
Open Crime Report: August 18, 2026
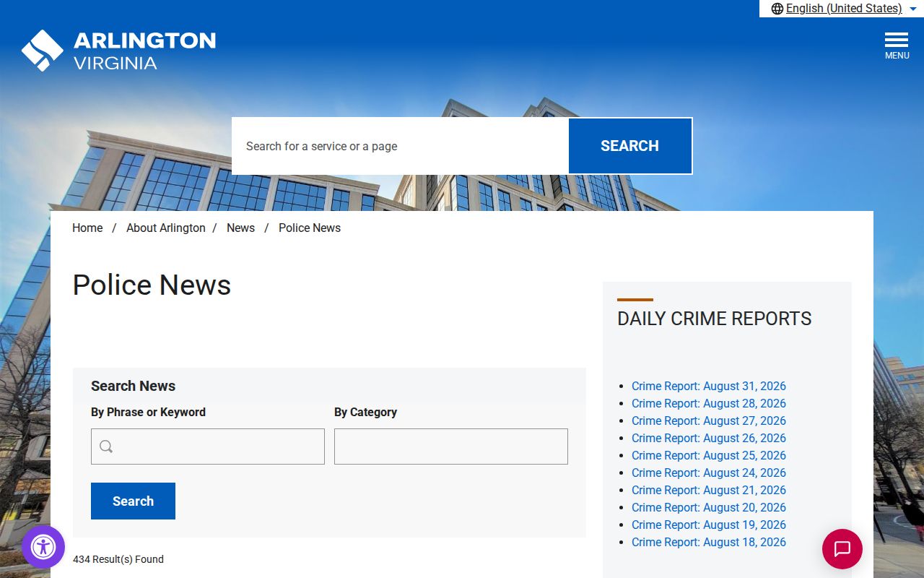pyautogui.click(x=709, y=542)
